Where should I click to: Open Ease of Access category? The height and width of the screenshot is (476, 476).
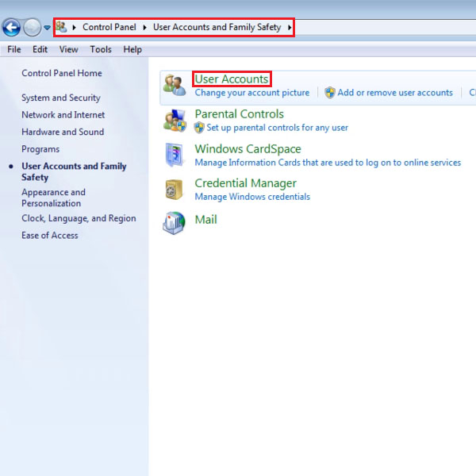coord(49,236)
